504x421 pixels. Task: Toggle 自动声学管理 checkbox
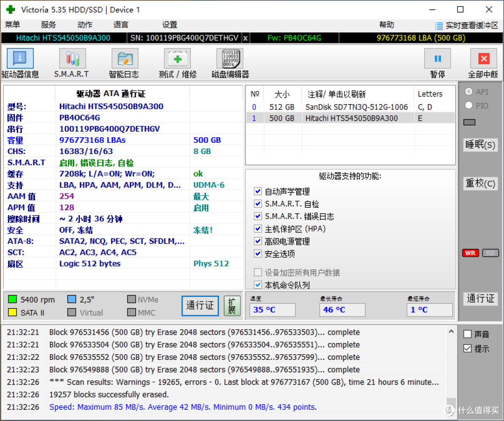(x=258, y=191)
